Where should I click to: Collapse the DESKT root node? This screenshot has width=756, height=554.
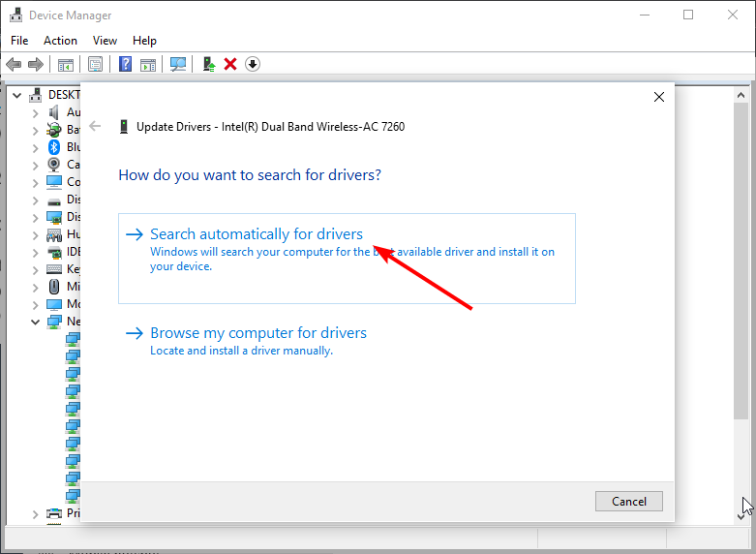pos(16,95)
